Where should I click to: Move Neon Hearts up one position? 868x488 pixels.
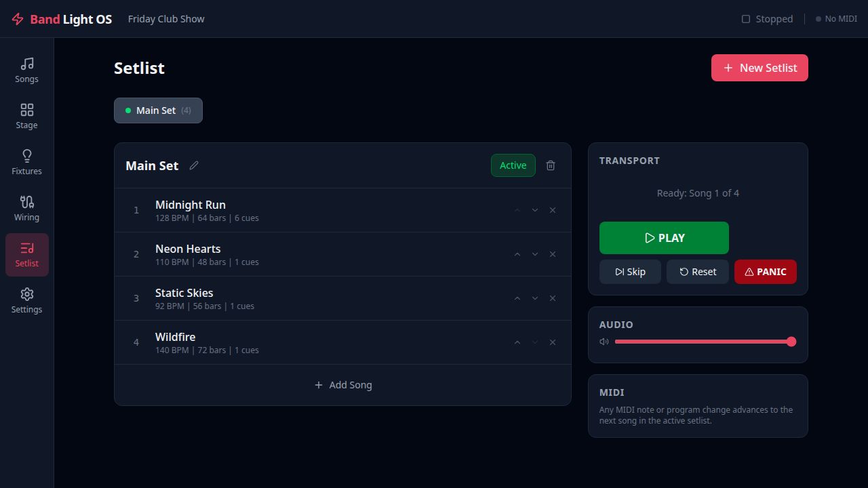pyautogui.click(x=517, y=254)
